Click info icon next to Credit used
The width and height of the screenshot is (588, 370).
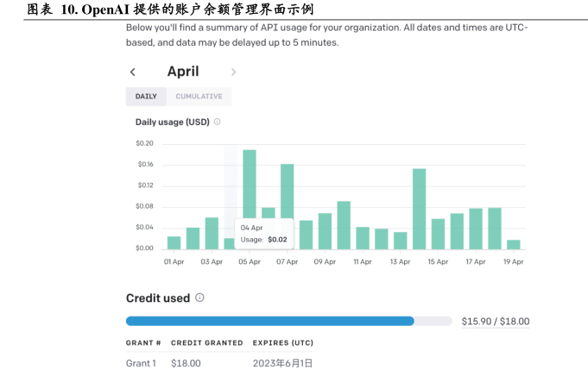199,298
